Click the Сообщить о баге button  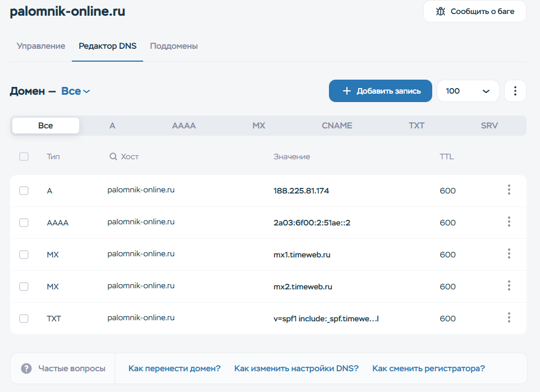tap(474, 11)
